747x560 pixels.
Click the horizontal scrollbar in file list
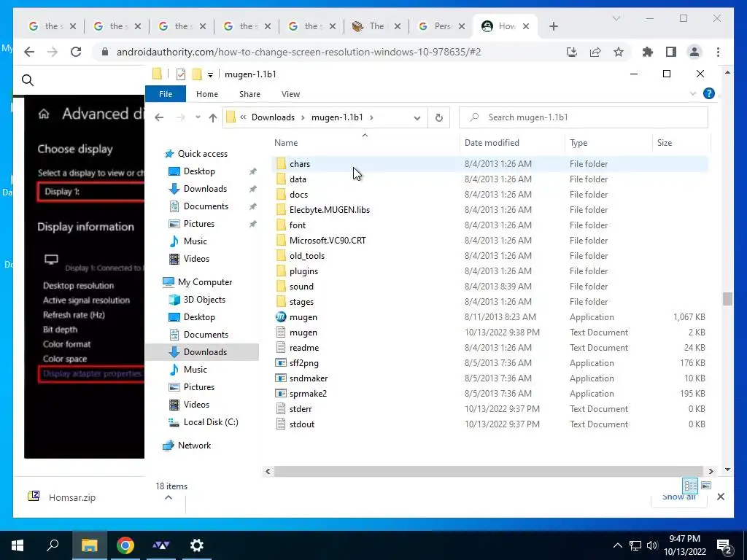[x=489, y=472]
